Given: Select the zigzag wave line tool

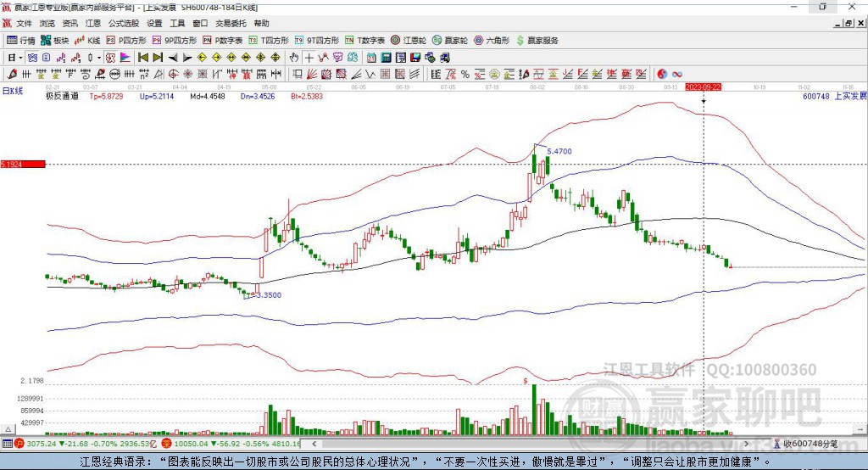Looking at the screenshot, I should pos(370,74).
